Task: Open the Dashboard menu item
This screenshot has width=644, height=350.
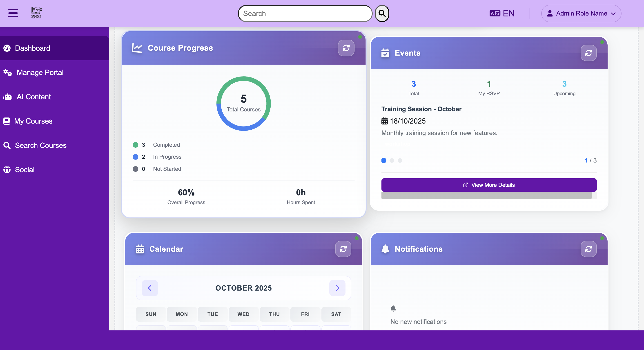Action: click(33, 48)
